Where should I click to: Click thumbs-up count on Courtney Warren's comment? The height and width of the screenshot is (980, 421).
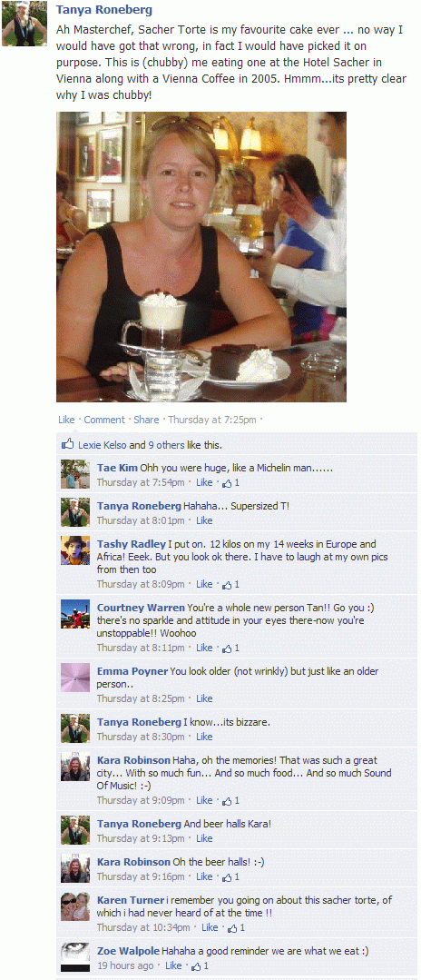tap(230, 648)
